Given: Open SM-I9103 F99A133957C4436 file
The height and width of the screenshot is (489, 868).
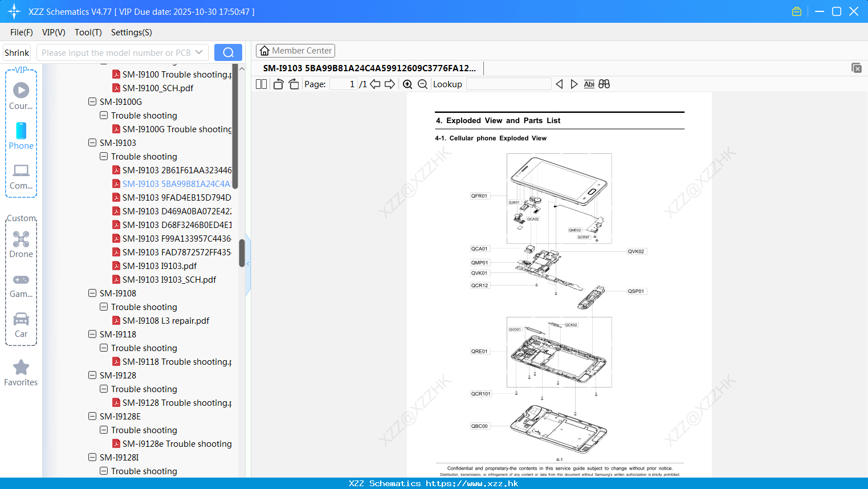Looking at the screenshot, I should click(172, 239).
